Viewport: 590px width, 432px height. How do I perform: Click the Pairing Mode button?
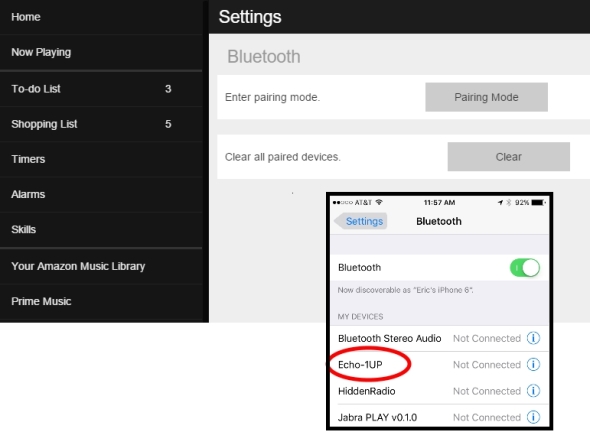pyautogui.click(x=486, y=97)
